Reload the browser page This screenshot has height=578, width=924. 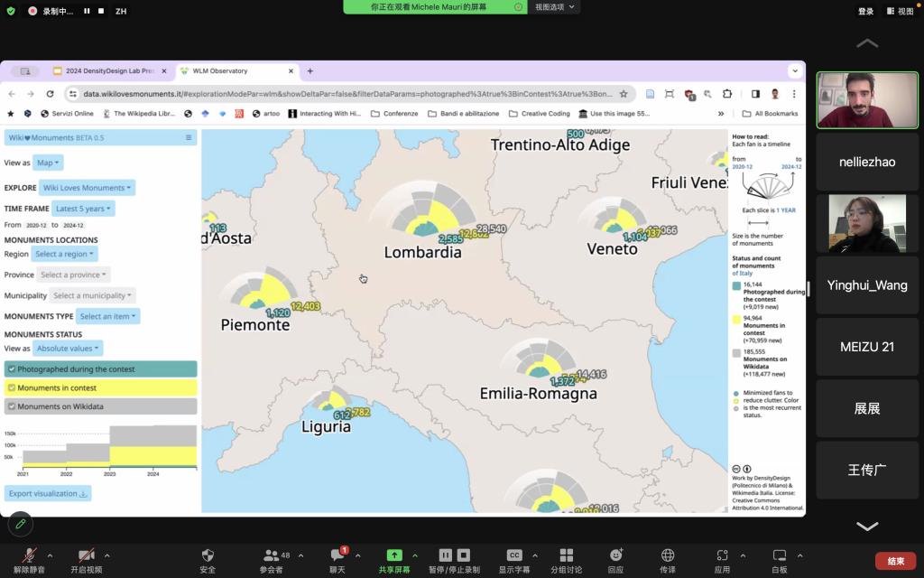click(50, 94)
